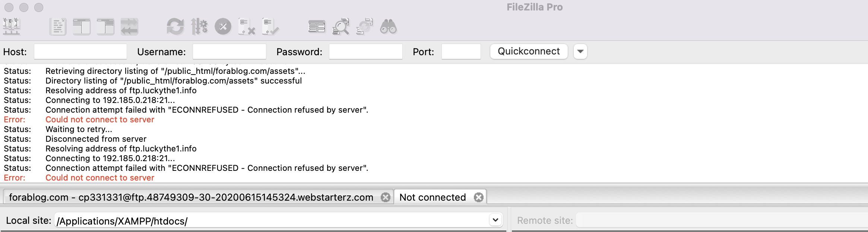Reconnect to last used server
Screen dimensions: 868x232
(270, 26)
